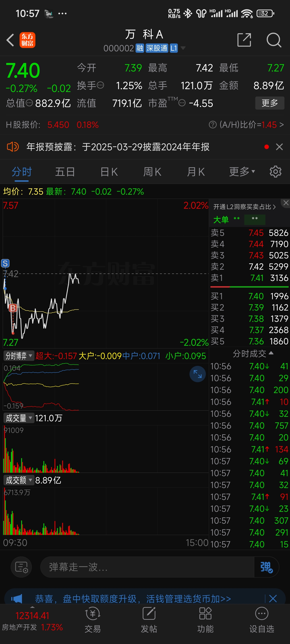
Task: Open the 分时博弈 indicator dropdown
Action: click(x=19, y=356)
